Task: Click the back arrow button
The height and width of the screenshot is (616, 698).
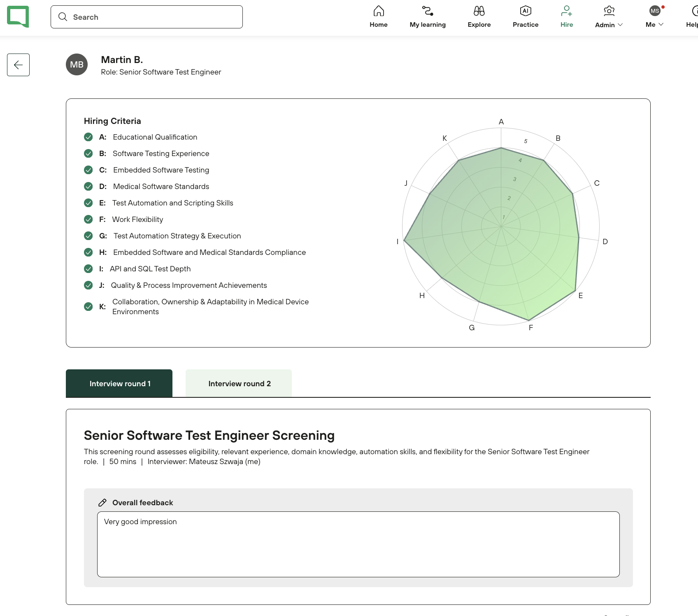Action: tap(18, 65)
